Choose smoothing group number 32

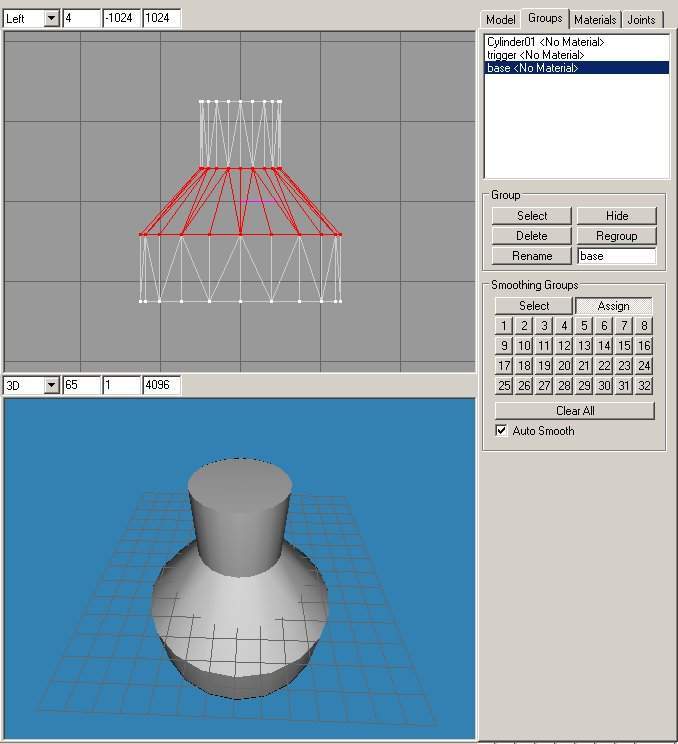coord(644,386)
